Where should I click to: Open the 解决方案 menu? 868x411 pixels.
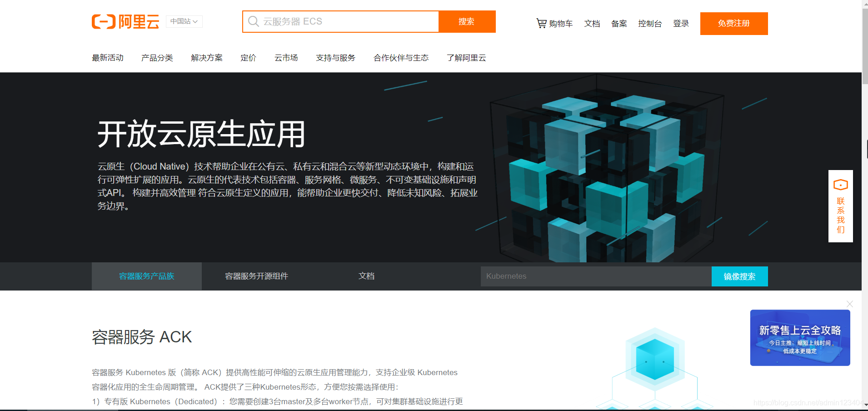[x=207, y=58]
